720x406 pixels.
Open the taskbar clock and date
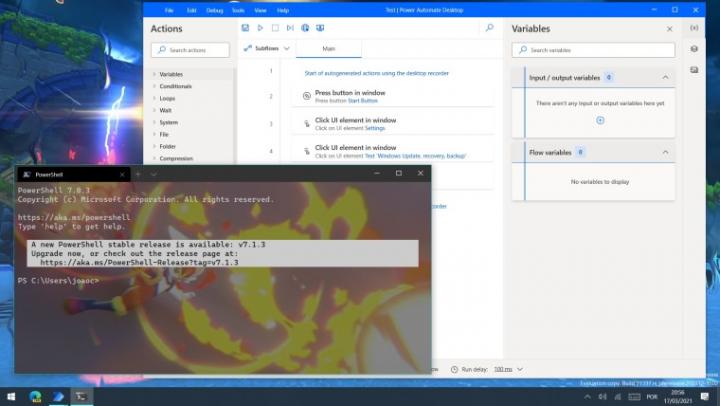tap(678, 397)
